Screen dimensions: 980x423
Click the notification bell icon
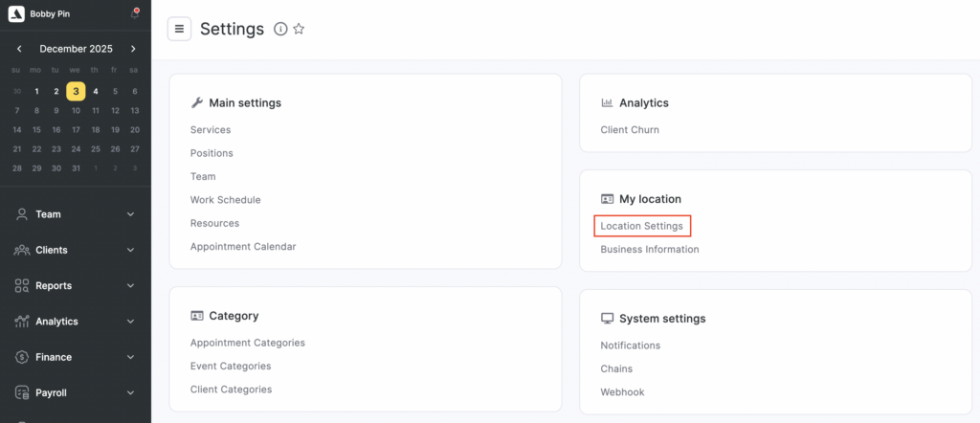coord(134,13)
